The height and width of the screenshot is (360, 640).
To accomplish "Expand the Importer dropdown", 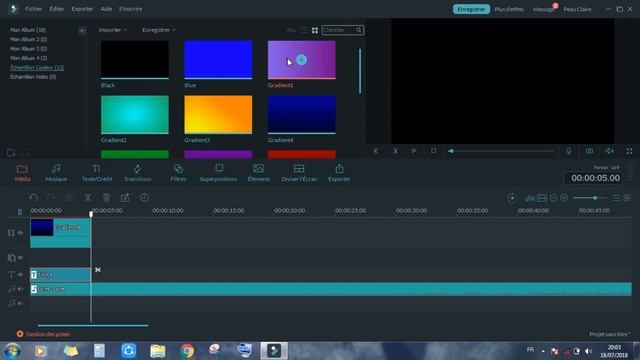I will [113, 30].
